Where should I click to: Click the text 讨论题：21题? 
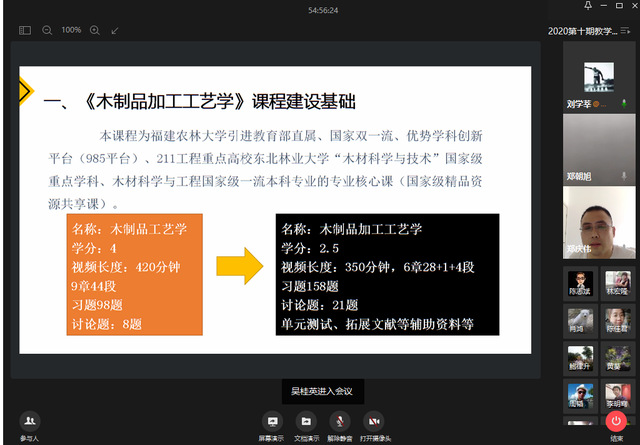pyautogui.click(x=320, y=305)
